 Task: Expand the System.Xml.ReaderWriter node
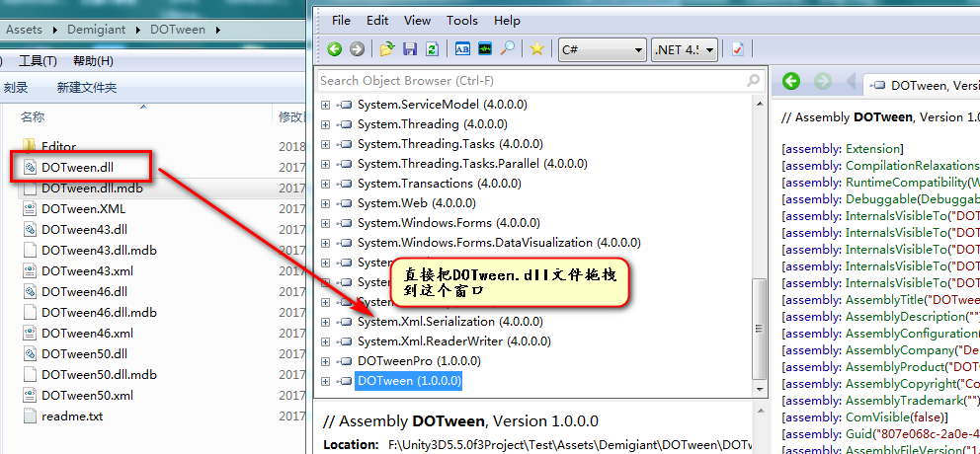[326, 342]
